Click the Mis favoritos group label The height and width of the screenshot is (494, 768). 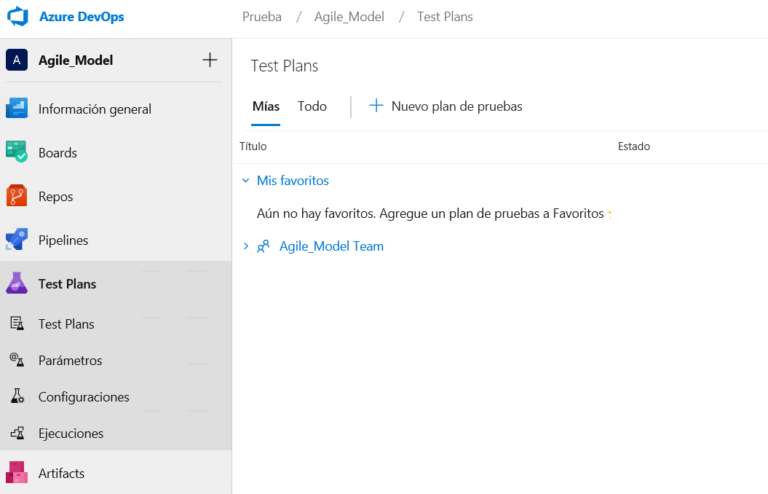coord(293,181)
